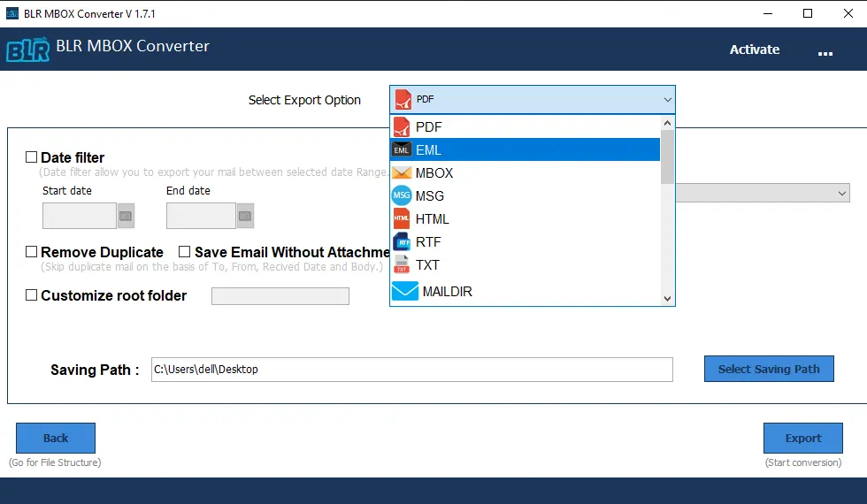Click the Export button
The image size is (867, 504).
click(x=803, y=438)
